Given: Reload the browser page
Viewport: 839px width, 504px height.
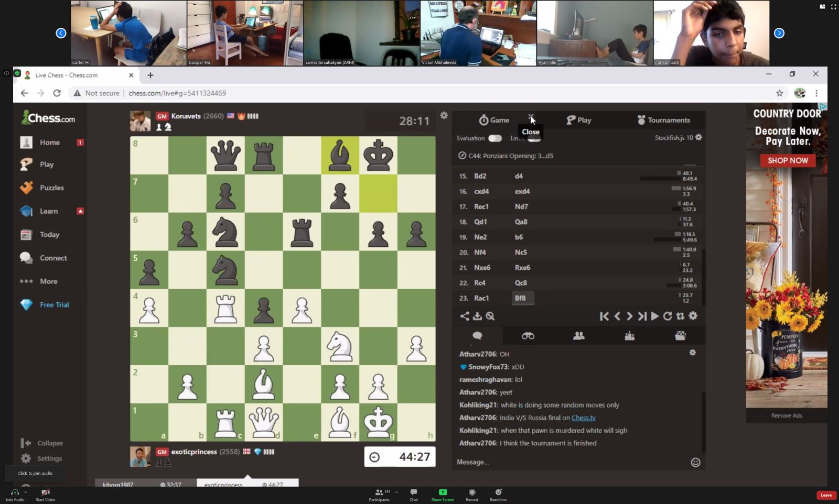Looking at the screenshot, I should pos(57,93).
